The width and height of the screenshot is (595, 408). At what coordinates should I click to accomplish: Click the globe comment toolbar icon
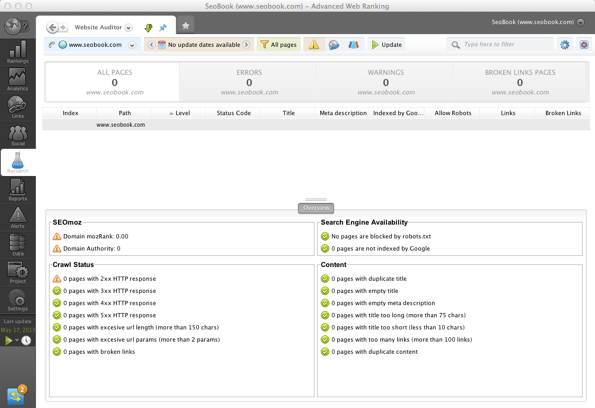(334, 45)
